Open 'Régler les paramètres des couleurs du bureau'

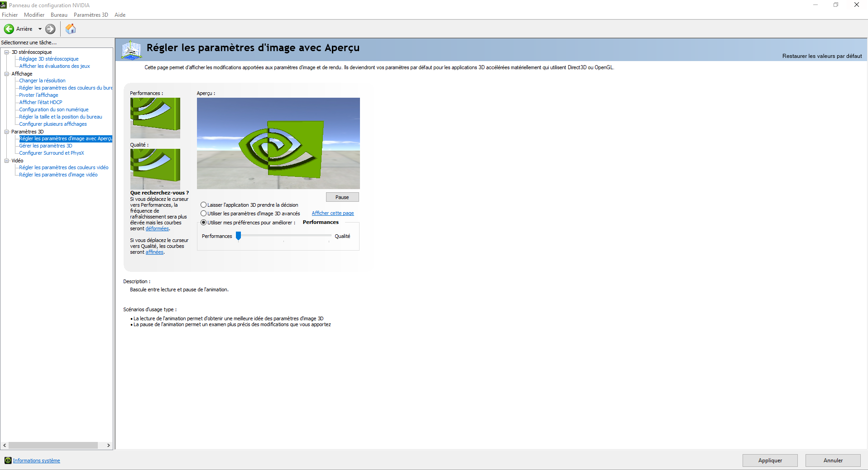[x=66, y=88]
